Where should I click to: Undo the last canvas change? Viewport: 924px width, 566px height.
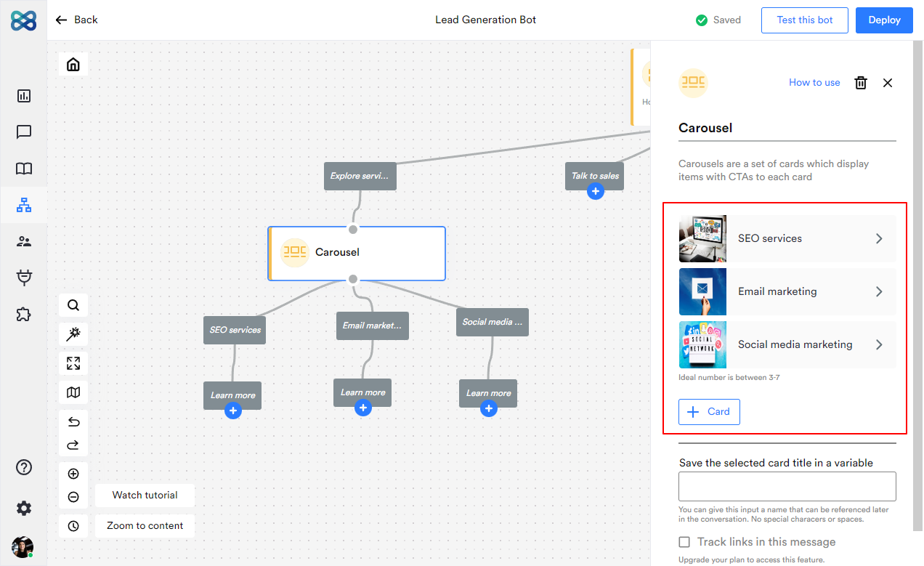pyautogui.click(x=73, y=421)
